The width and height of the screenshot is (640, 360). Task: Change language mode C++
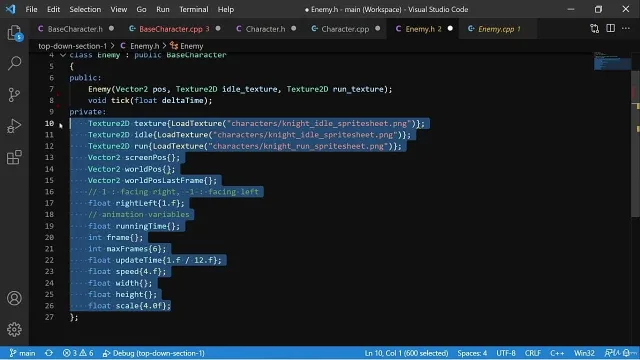tap(557, 353)
